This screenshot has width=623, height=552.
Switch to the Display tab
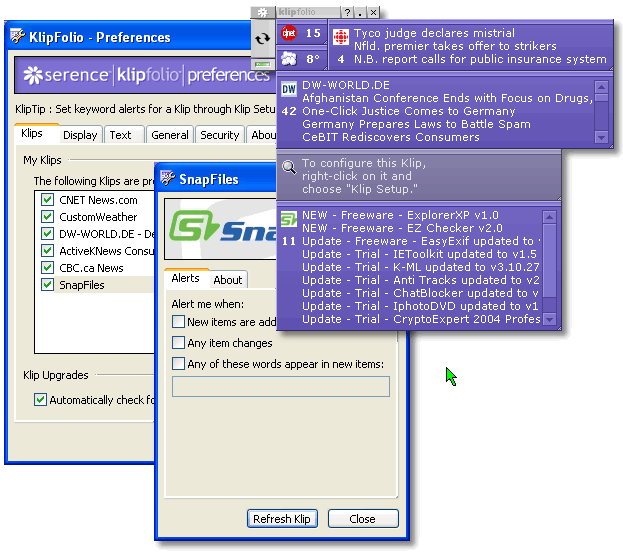tap(80, 135)
